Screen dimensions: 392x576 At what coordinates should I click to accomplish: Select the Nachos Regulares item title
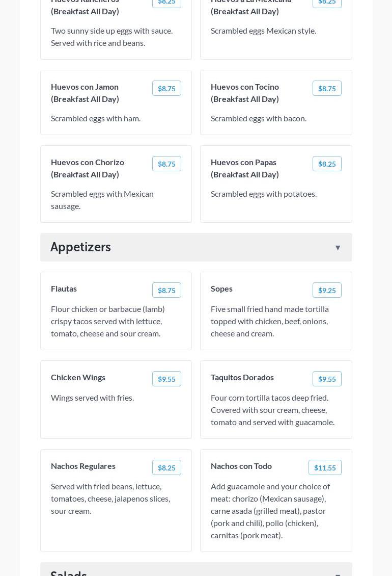83,466
